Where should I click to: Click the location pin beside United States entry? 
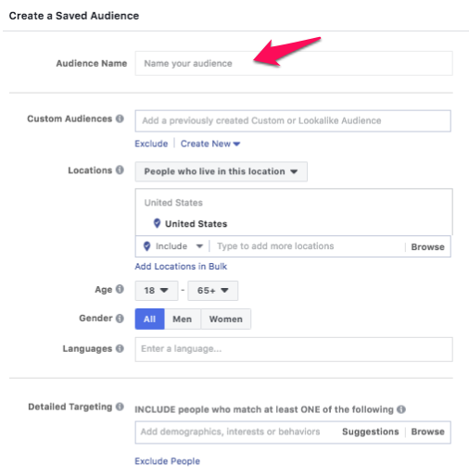[x=157, y=223]
